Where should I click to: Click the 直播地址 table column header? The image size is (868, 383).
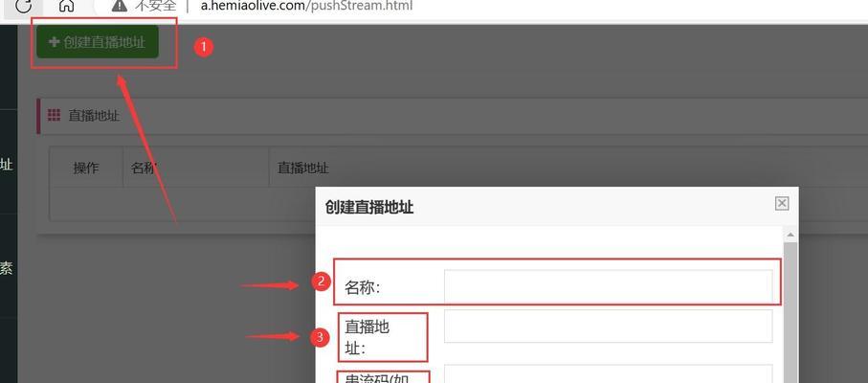pos(302,168)
